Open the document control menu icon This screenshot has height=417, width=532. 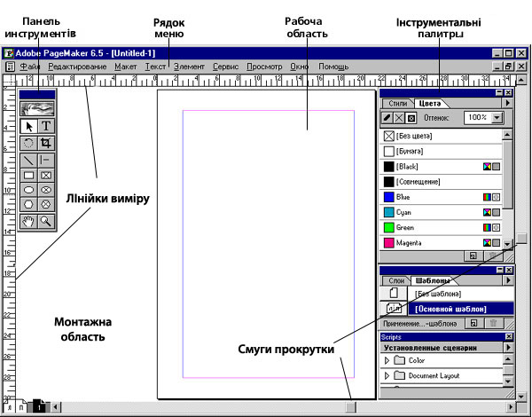pos(11,67)
